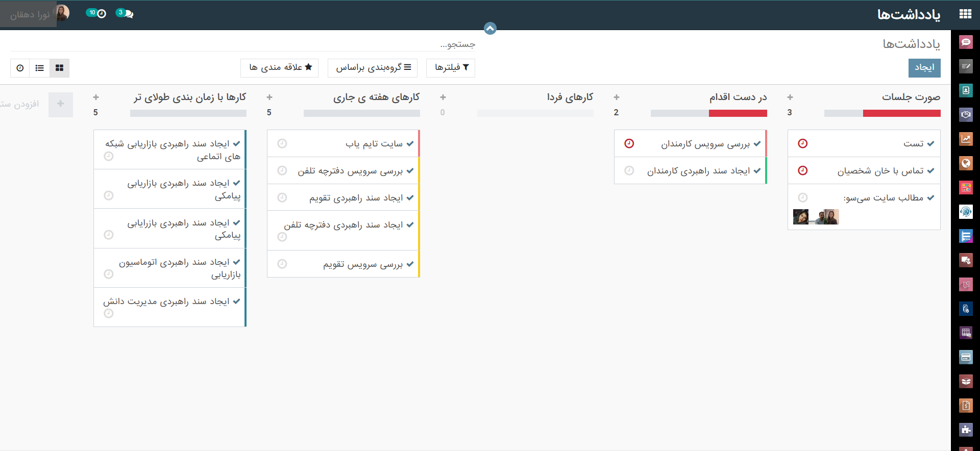Click activity clock on 'بررسی سرویس تقویم' card

point(282,264)
